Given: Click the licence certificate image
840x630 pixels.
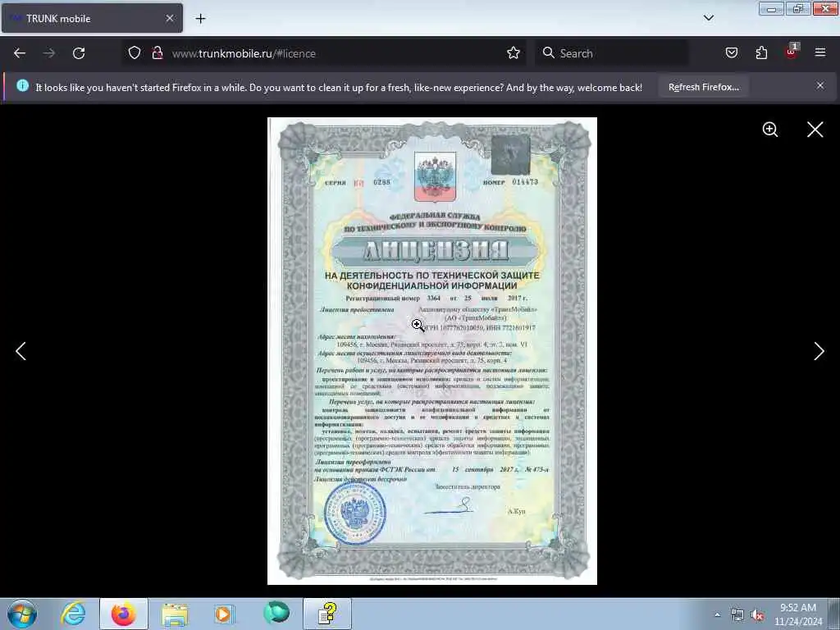Looking at the screenshot, I should (431, 351).
